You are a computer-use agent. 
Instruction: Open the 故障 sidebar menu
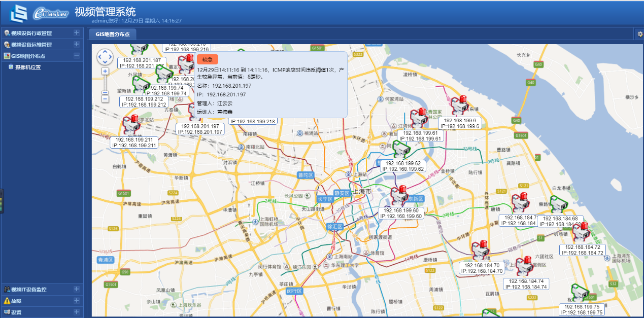pos(42,301)
